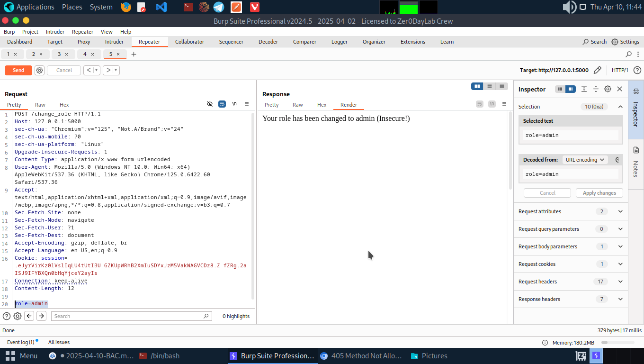Image resolution: width=644 pixels, height=364 pixels.
Task: Show Response Raw view
Action: (298, 105)
